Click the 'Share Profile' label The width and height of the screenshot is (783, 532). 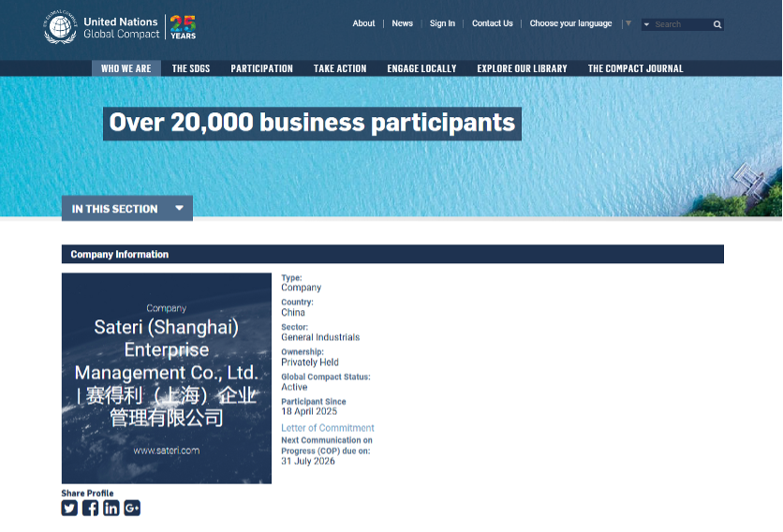tap(87, 493)
